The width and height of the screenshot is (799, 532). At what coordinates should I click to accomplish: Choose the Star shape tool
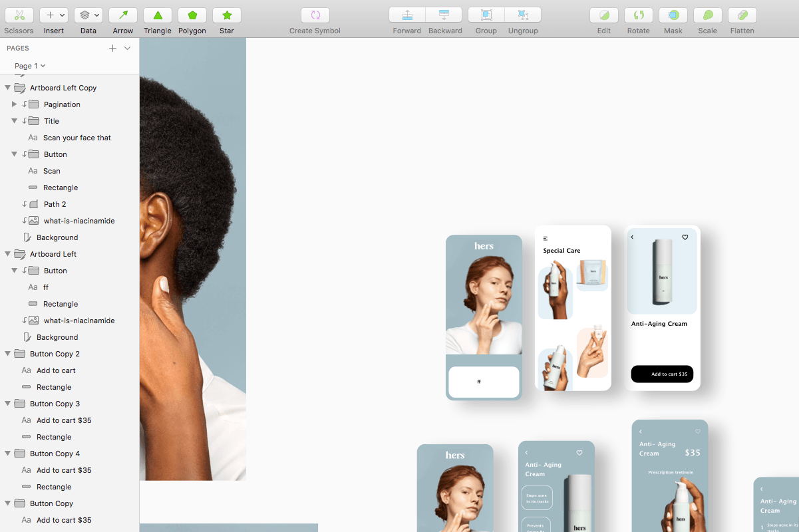(227, 15)
